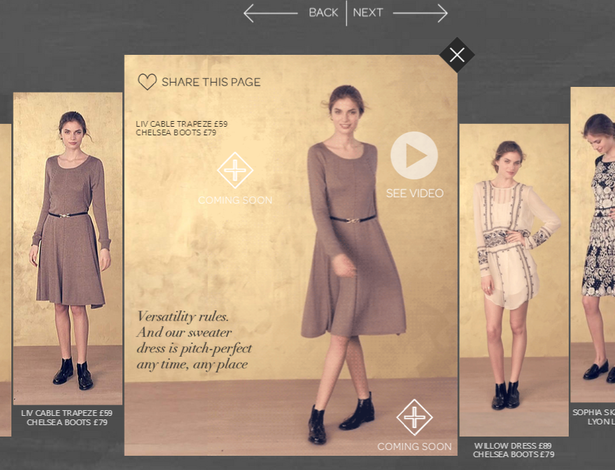Click the SEE VIDEO label
Viewport: 615px width, 470px height.
(415, 193)
